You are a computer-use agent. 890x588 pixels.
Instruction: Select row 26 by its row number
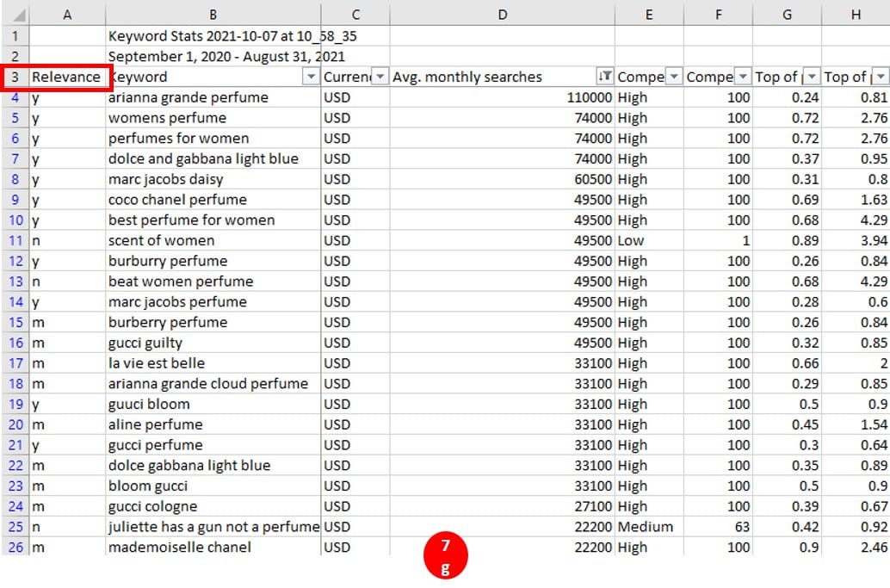pyautogui.click(x=15, y=548)
